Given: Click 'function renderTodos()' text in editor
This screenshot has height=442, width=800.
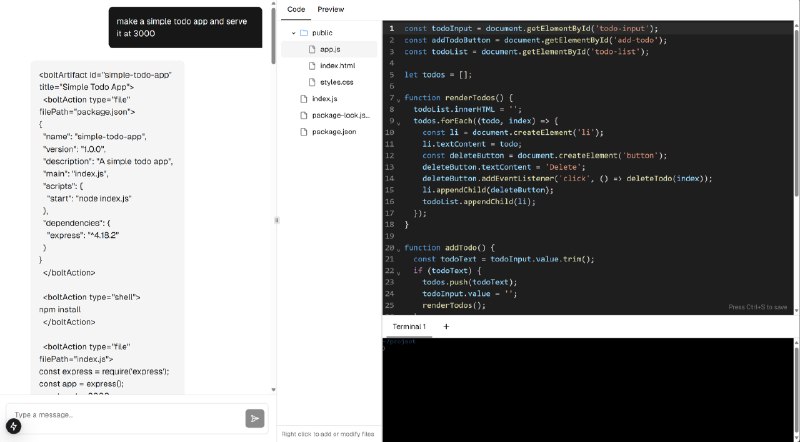Looking at the screenshot, I should tap(454, 97).
